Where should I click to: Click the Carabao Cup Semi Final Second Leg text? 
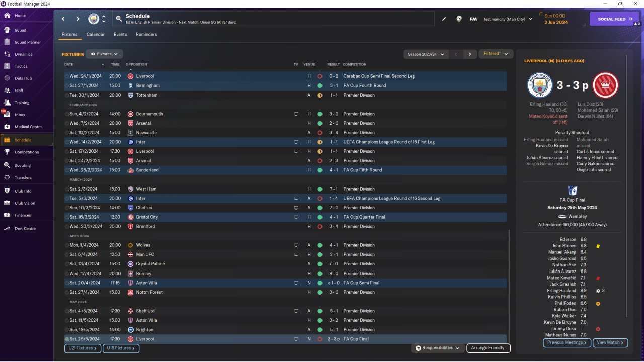point(379,76)
